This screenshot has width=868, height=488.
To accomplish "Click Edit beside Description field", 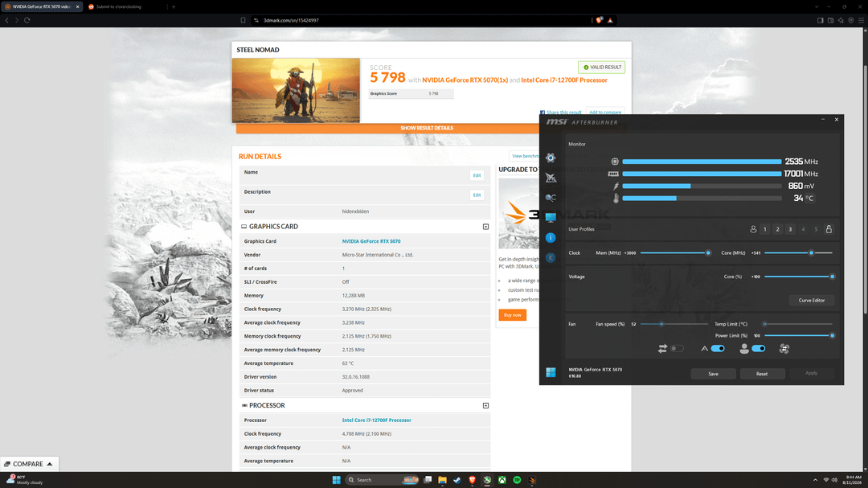I will coord(477,195).
